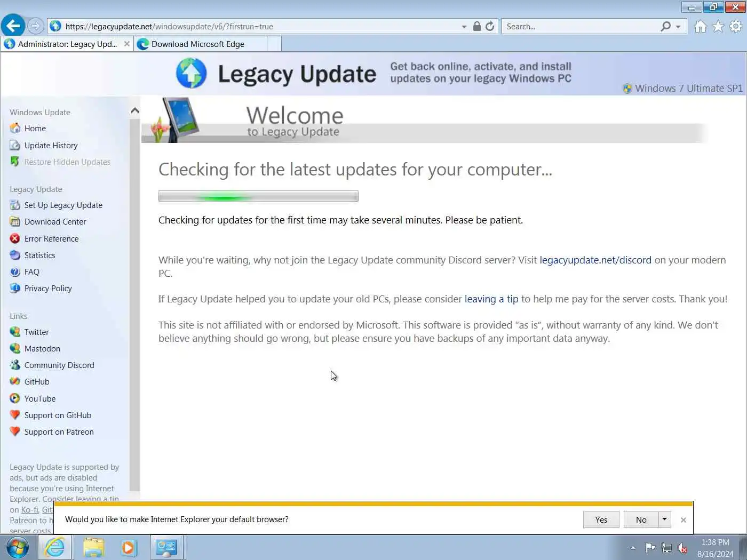Open the Home icon in IE toolbar

coord(701,26)
